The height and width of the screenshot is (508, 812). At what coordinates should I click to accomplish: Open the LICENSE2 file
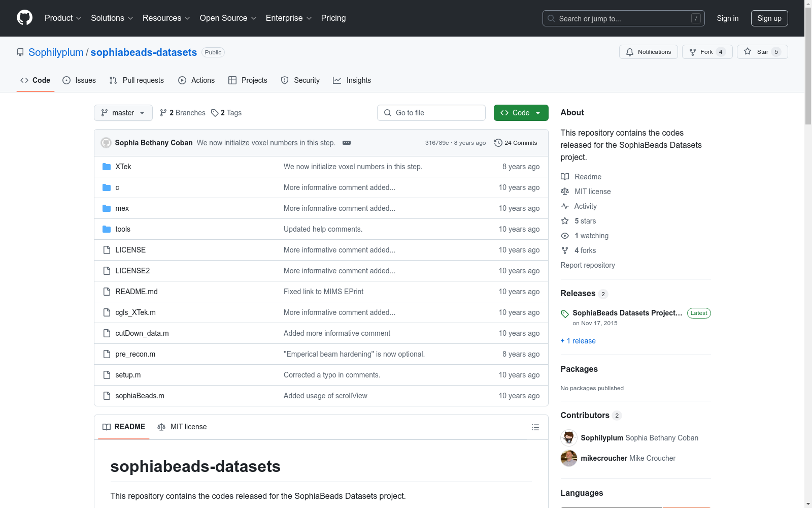[132, 271]
